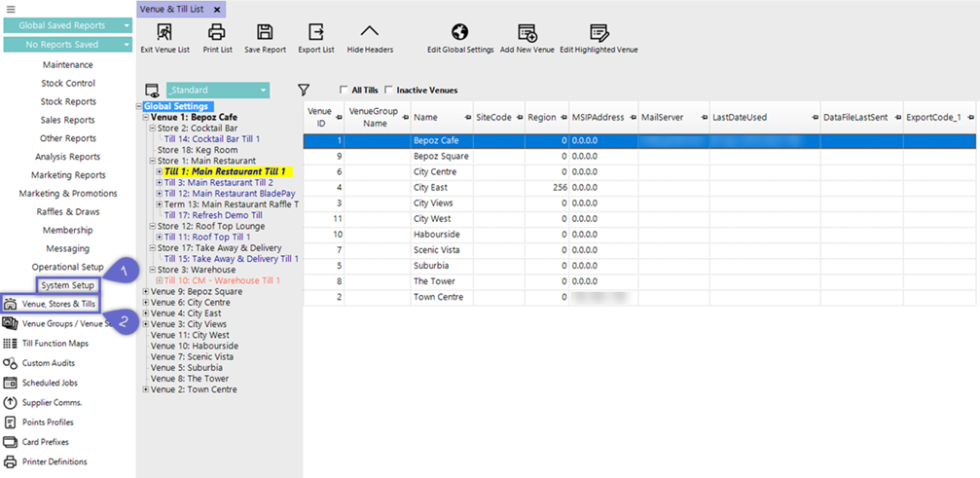
Task: Click the Exit Venue List icon
Action: [164, 32]
